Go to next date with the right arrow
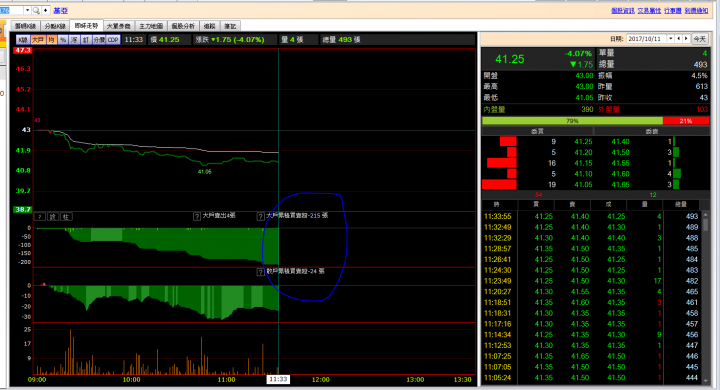 tap(686, 39)
